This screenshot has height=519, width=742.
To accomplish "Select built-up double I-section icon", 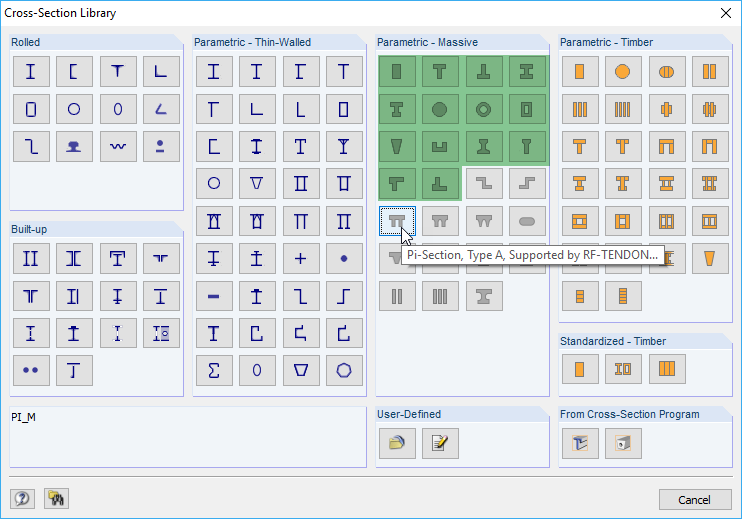I will [31, 259].
